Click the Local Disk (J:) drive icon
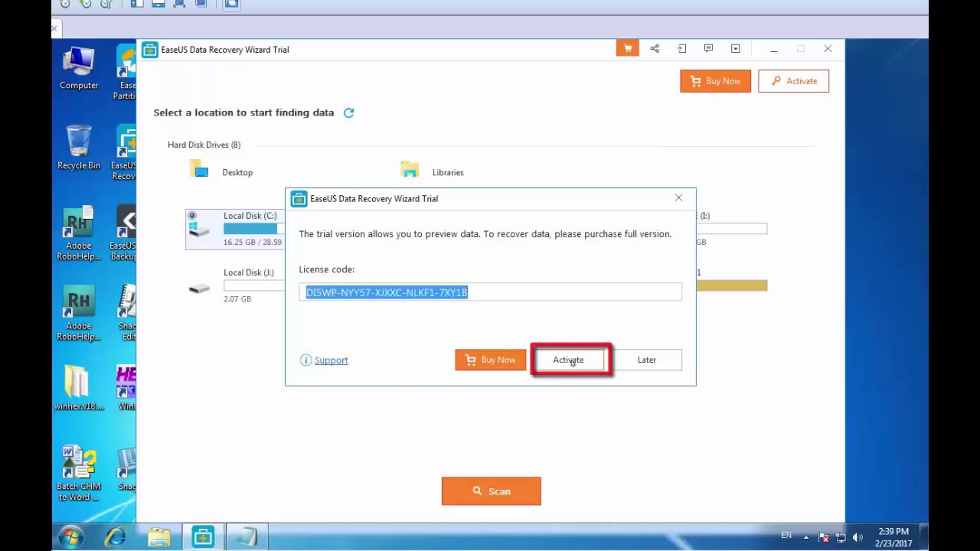Screen dimensions: 980x551 tap(199, 289)
